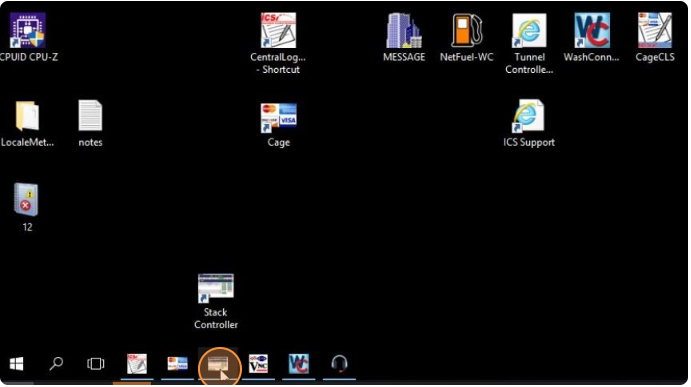Image resolution: width=691 pixels, height=387 pixels.
Task: Click the 'NetFuel-WC' label text
Action: coord(466,57)
